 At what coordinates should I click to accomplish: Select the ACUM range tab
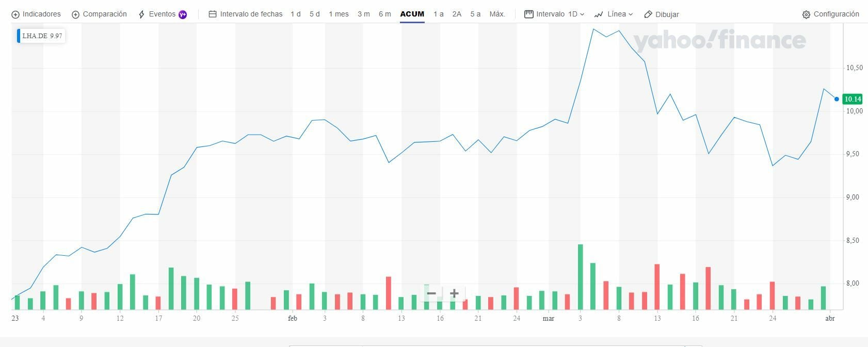click(x=412, y=14)
